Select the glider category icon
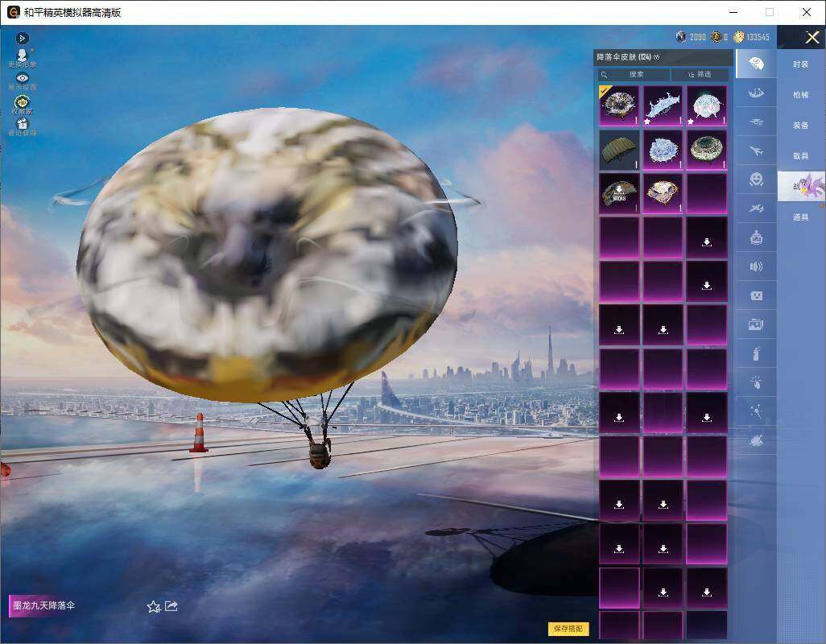The width and height of the screenshot is (826, 644). point(756,122)
